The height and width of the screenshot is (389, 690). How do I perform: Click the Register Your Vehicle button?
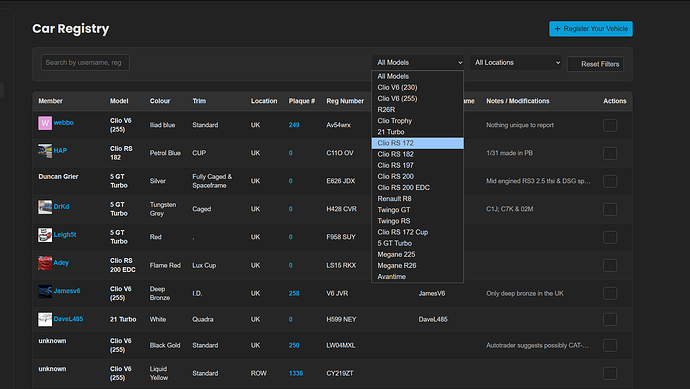click(591, 29)
